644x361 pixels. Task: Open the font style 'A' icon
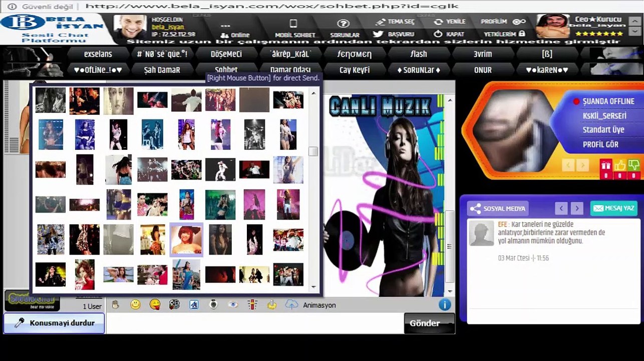pos(194,304)
